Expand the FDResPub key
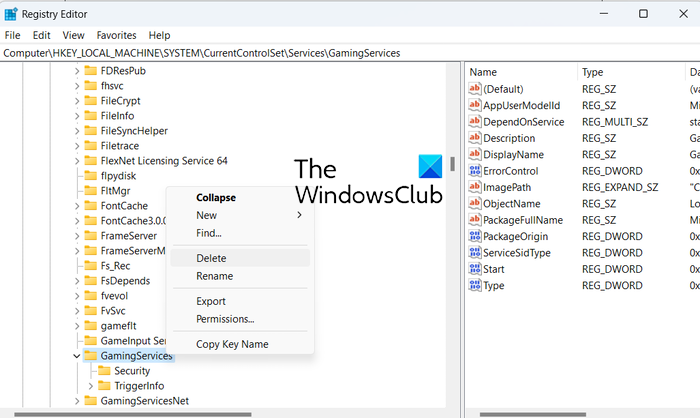The height and width of the screenshot is (418, 700). 77,71
